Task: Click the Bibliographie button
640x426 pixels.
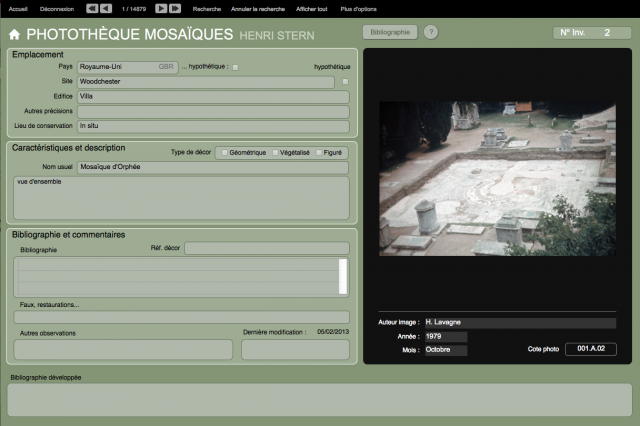Action: (390, 32)
